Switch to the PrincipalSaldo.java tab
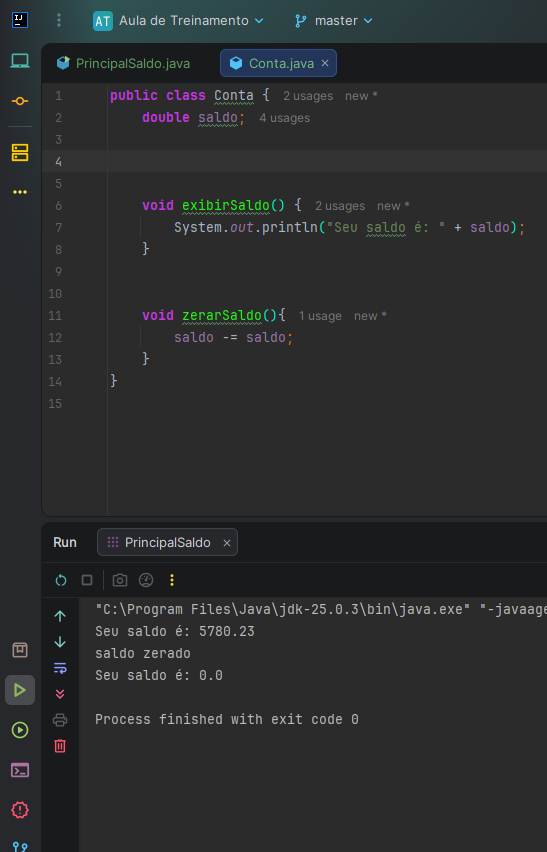Viewport: 547px width, 852px height. point(124,64)
